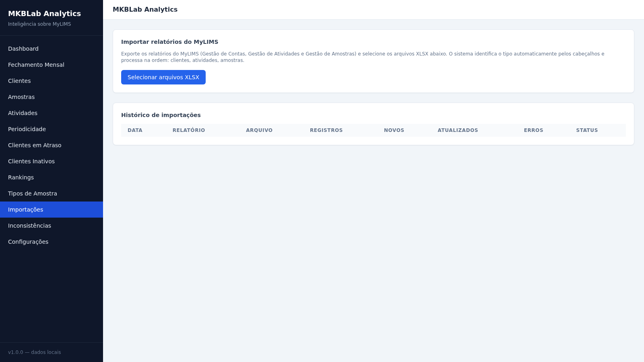Click 'Importar relatórios do MyLIMS' heading
The height and width of the screenshot is (362, 644).
(x=170, y=42)
